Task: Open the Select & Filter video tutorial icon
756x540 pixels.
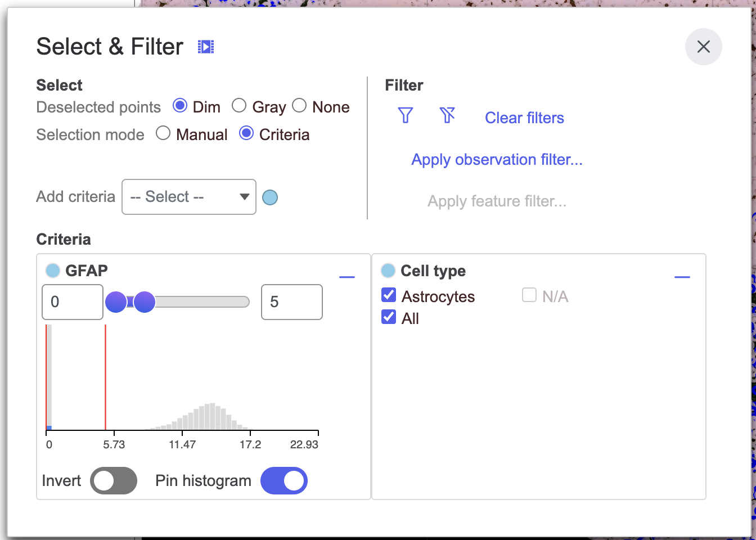Action: coord(206,47)
